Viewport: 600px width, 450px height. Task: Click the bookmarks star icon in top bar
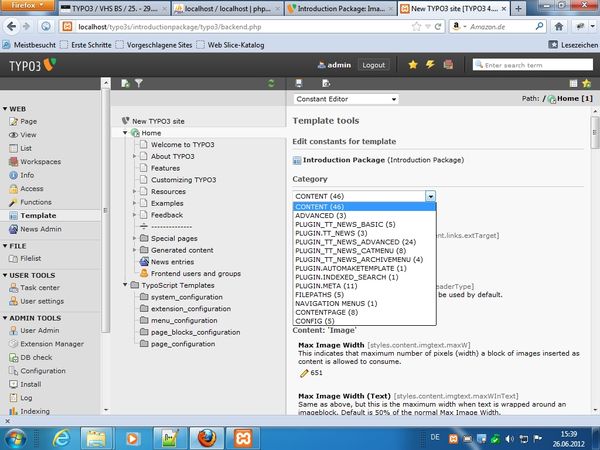coord(413,65)
